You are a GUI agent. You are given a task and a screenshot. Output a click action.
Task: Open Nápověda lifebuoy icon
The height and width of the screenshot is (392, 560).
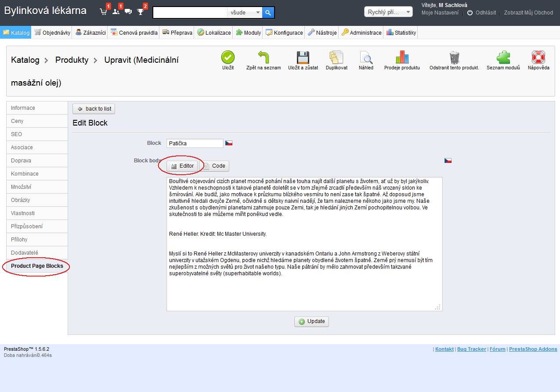point(538,57)
